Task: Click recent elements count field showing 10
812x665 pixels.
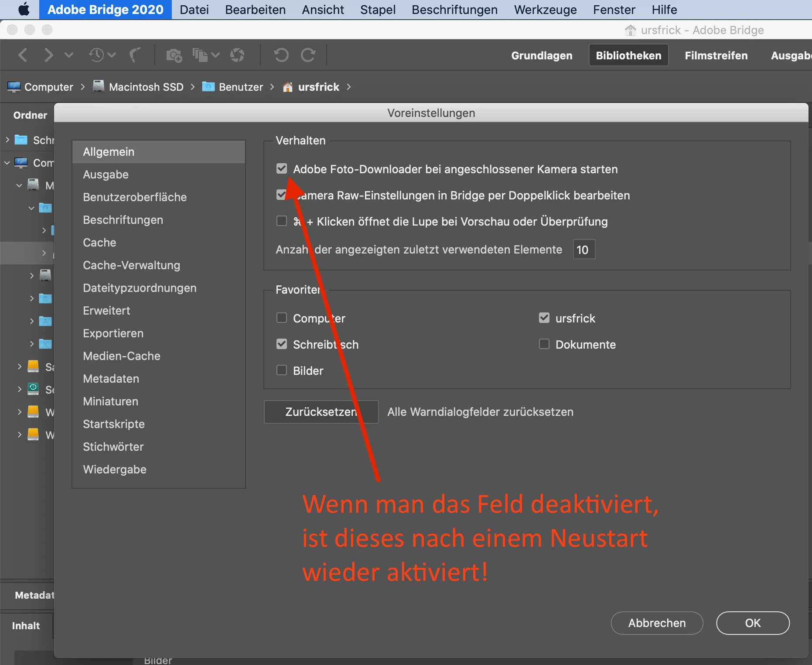Action: [584, 250]
